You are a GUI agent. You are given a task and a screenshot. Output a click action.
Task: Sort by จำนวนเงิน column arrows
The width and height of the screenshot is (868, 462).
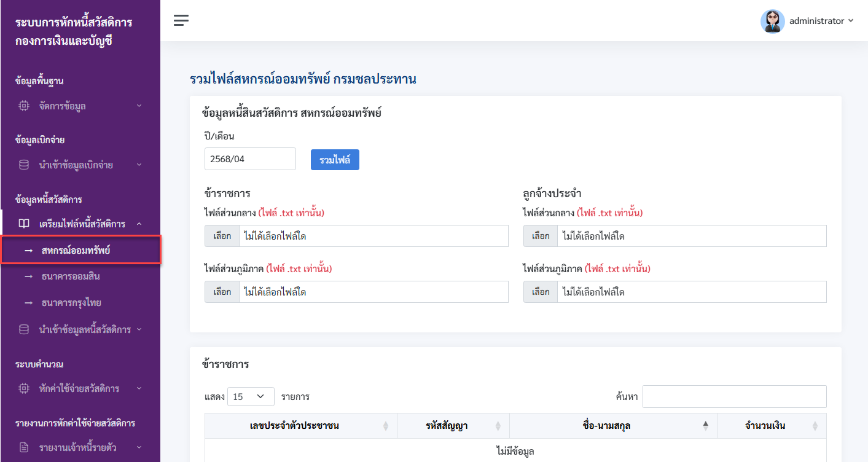pyautogui.click(x=815, y=426)
